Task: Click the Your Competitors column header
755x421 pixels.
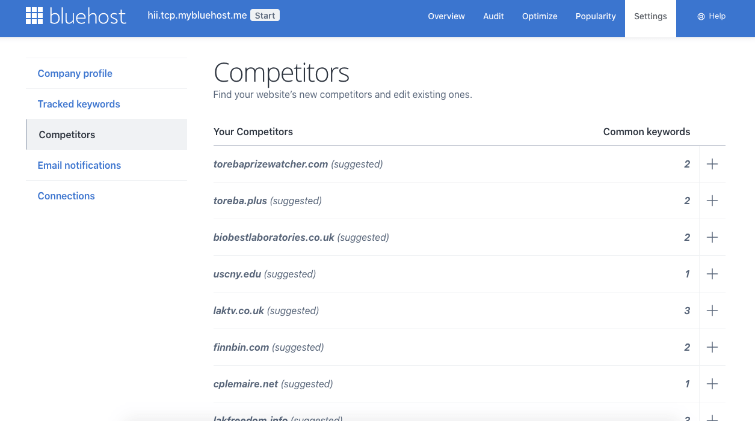Action: [253, 132]
